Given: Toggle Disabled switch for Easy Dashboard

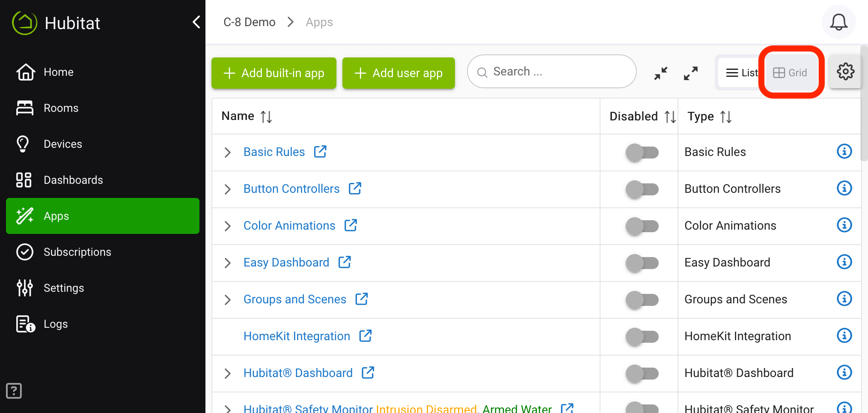Looking at the screenshot, I should 642,263.
